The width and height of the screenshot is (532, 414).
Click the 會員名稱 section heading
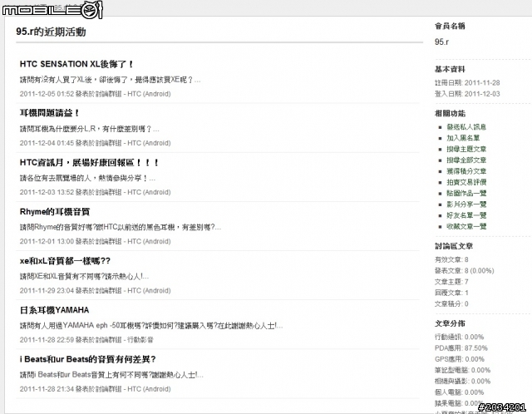(450, 26)
